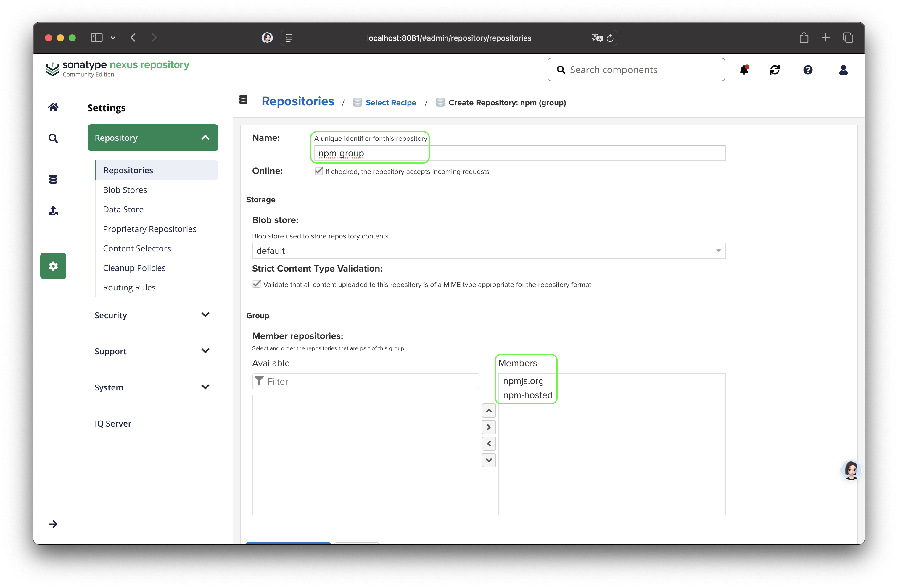Open IQ Server settings

tap(113, 424)
